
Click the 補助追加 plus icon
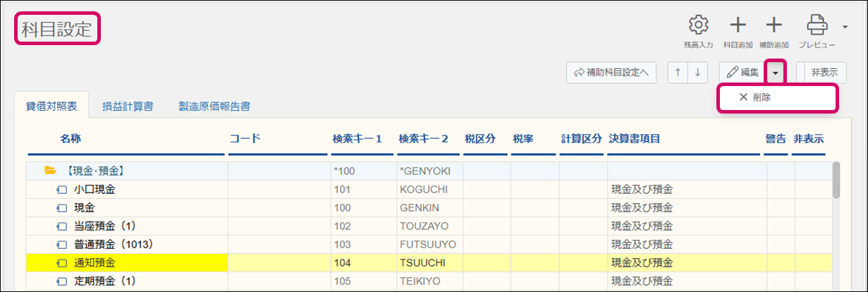click(774, 25)
